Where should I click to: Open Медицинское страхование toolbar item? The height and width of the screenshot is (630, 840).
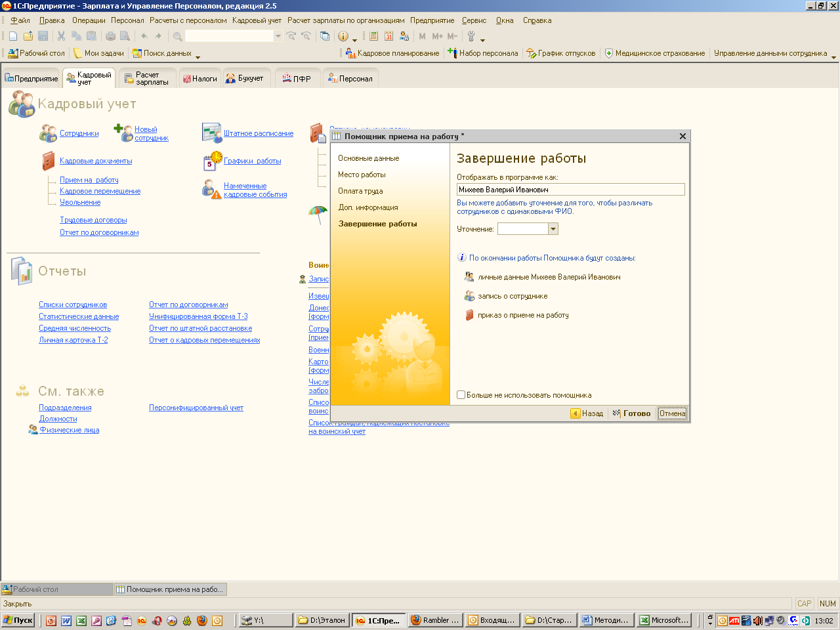coord(655,53)
